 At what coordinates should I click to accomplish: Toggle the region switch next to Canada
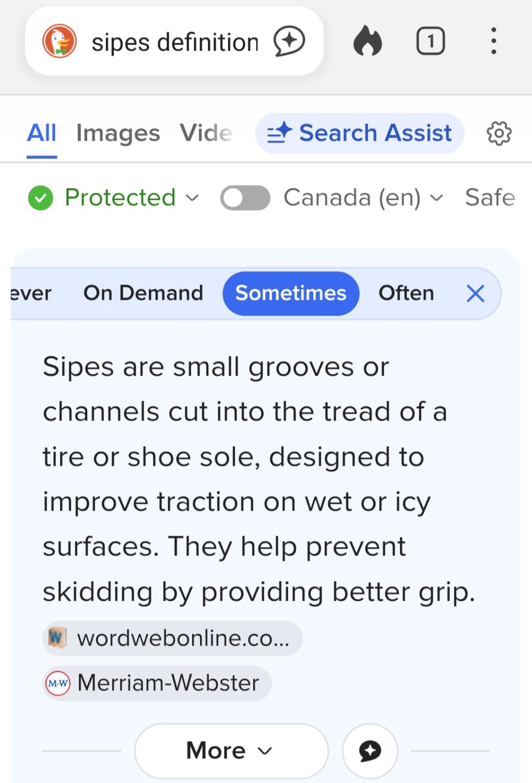pos(245,198)
